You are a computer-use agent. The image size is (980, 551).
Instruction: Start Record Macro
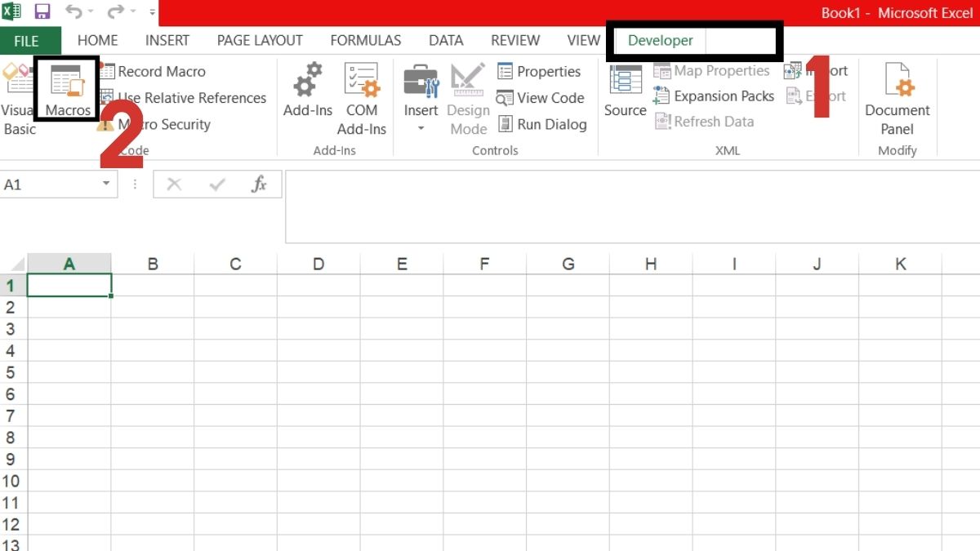153,72
